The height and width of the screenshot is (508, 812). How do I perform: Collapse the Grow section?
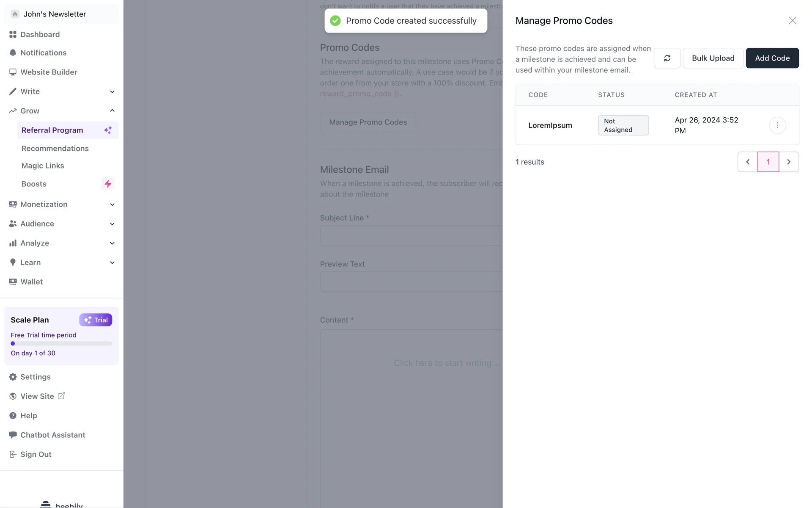[112, 111]
